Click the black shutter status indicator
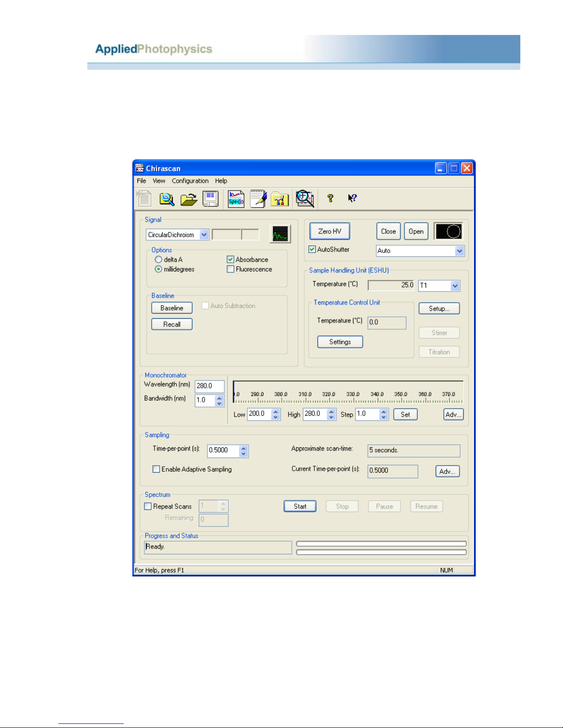563x728 pixels. click(448, 231)
